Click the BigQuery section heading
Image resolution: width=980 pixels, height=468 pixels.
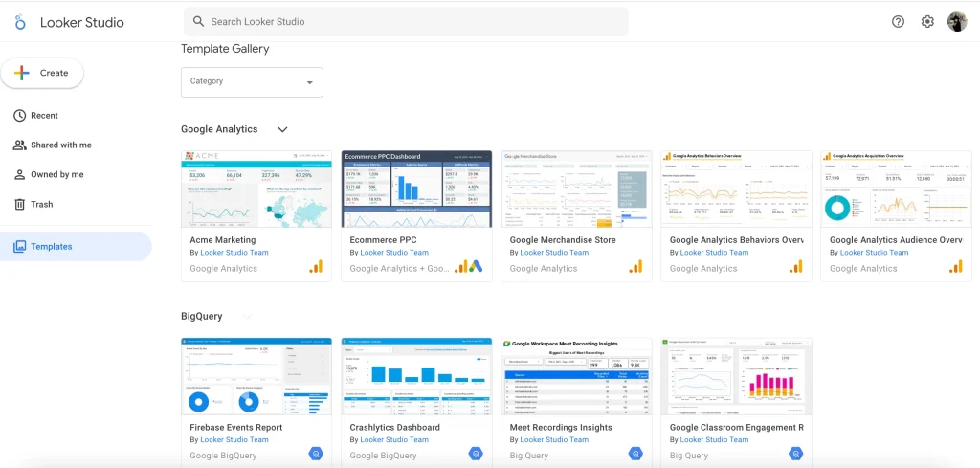coord(202,316)
